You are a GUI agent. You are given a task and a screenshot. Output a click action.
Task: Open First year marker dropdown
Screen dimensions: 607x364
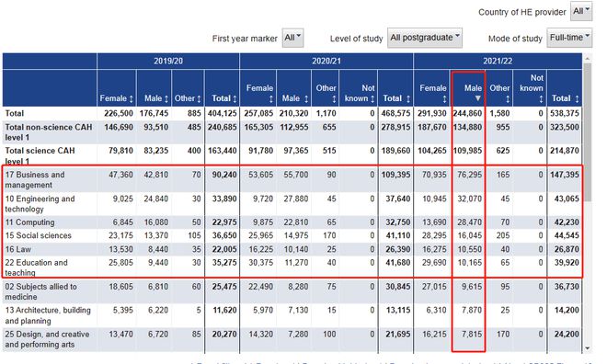click(x=292, y=38)
